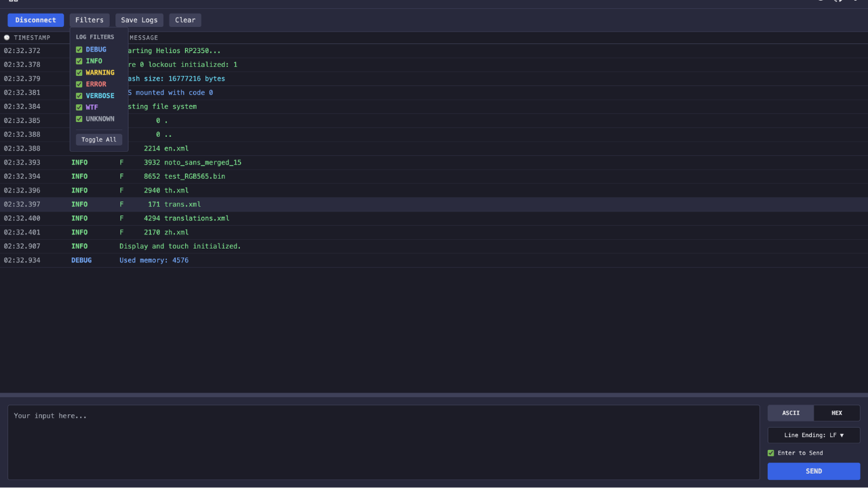Toggle the INFO log filter checkbox

pyautogui.click(x=79, y=61)
